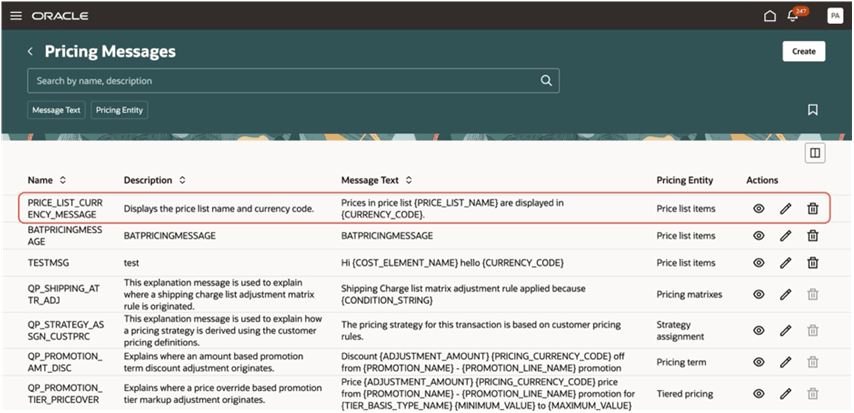The image size is (854, 413).
Task: Click the search magnifier icon
Action: [546, 81]
